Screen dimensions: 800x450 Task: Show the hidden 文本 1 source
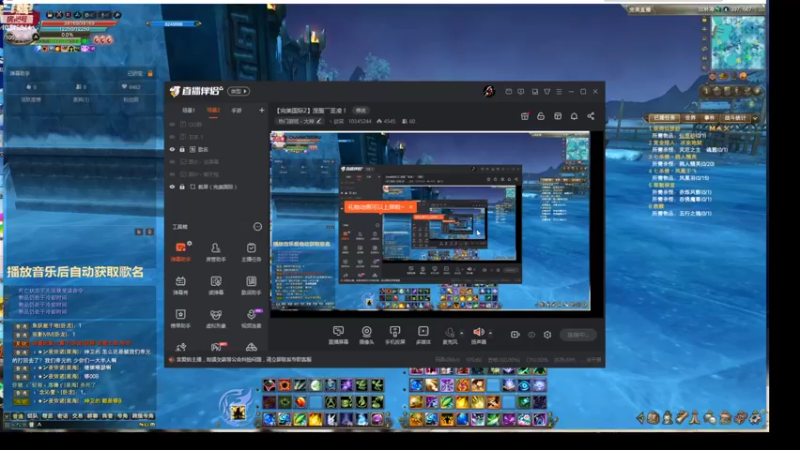click(172, 137)
